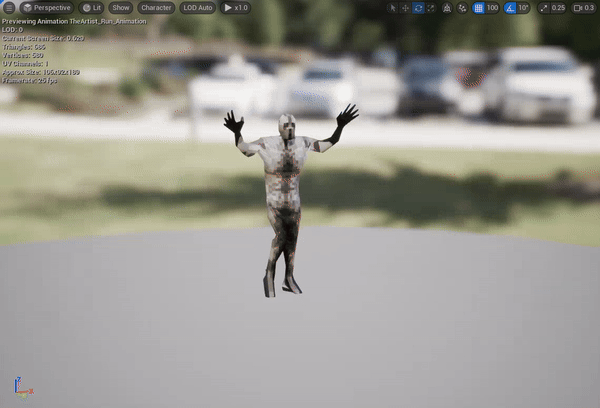This screenshot has width=600, height=408.
Task: Open the scale snap 0.25 dropdown
Action: (x=558, y=8)
